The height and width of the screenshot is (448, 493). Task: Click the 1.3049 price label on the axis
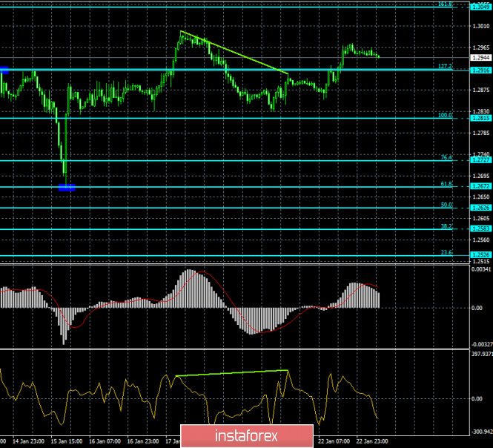480,7
